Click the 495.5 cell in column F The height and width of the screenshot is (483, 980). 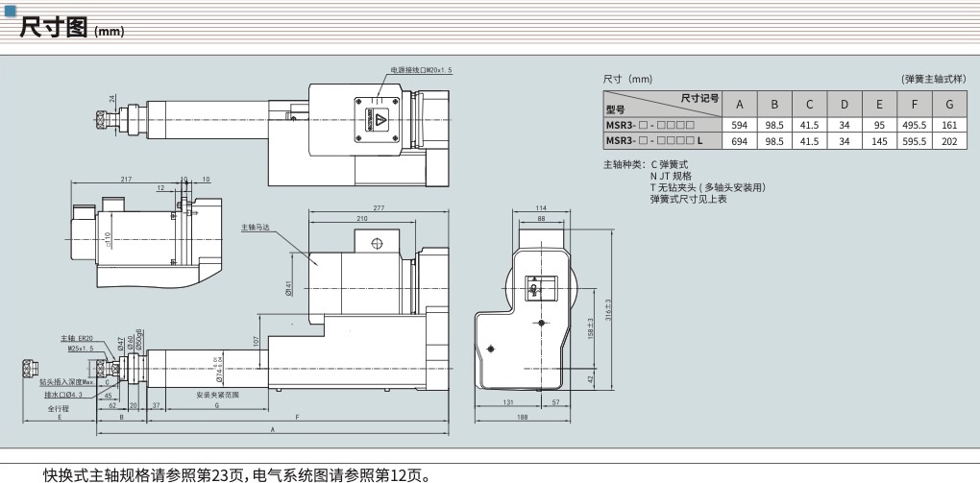[915, 125]
